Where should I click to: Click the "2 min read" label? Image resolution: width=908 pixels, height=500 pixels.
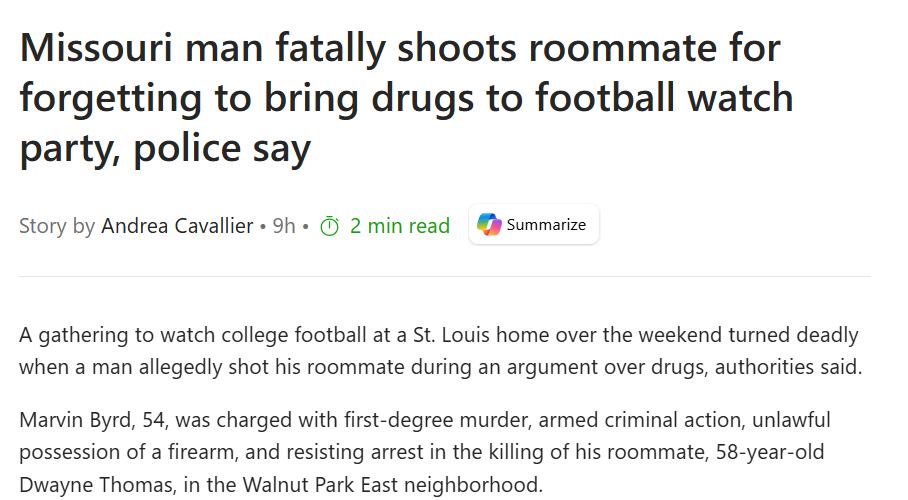click(x=400, y=225)
